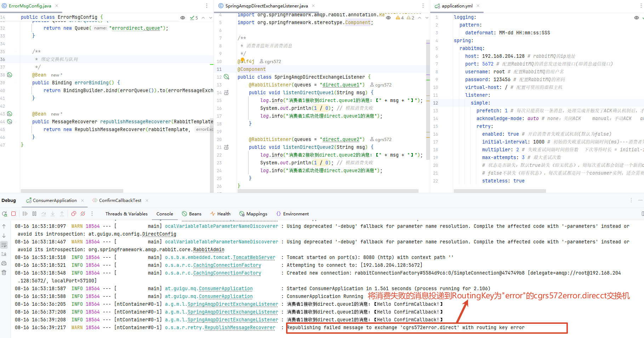This screenshot has height=338, width=644.
Task: Open the Mappings tab
Action: pyautogui.click(x=253, y=214)
